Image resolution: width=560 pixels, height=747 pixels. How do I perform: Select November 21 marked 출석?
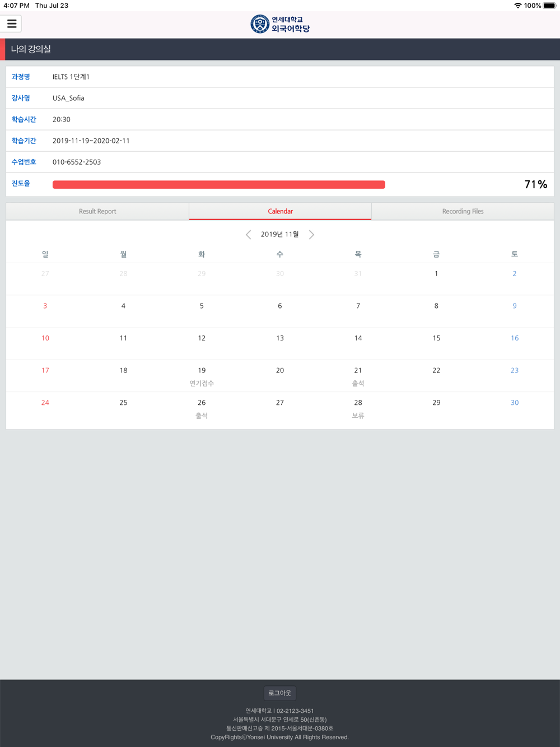pos(358,376)
